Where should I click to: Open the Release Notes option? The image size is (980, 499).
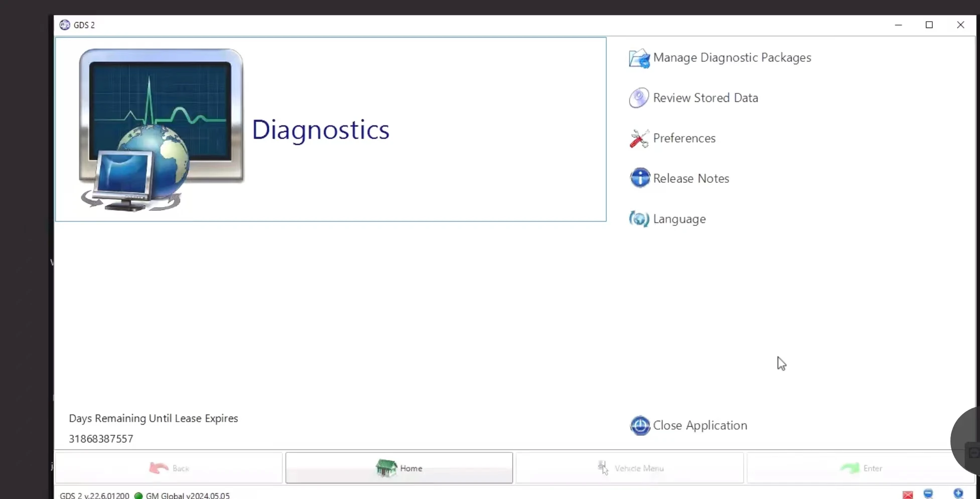click(691, 178)
